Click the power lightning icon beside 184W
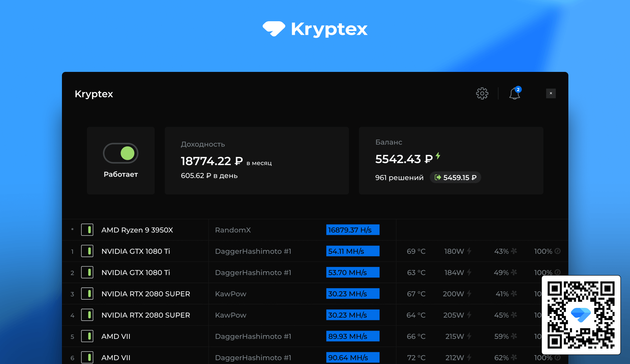This screenshot has width=630, height=364. (469, 272)
